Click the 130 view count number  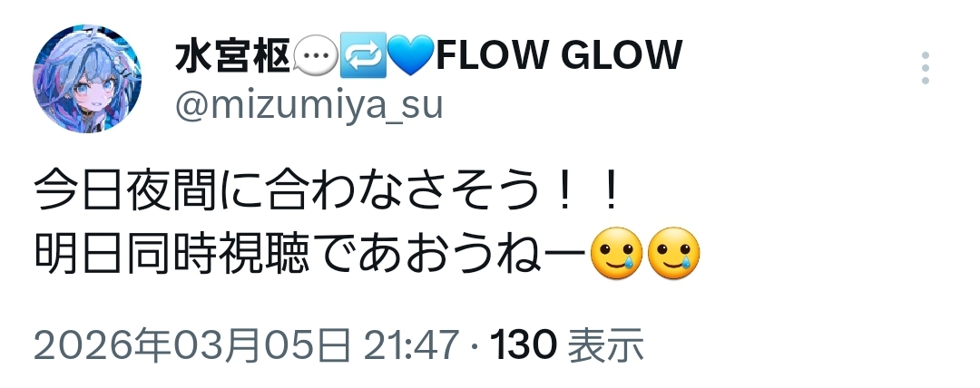click(524, 344)
